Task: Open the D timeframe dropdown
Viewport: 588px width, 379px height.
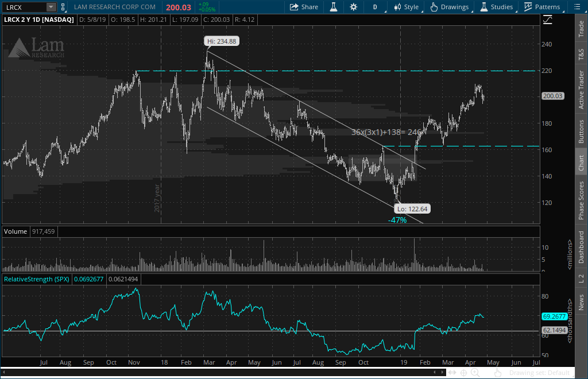Action: (375, 7)
